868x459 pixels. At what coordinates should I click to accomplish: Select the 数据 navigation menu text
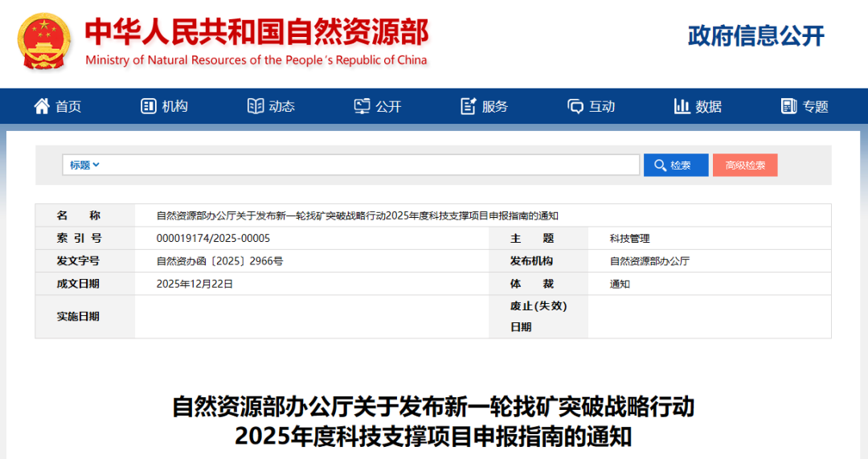[709, 106]
